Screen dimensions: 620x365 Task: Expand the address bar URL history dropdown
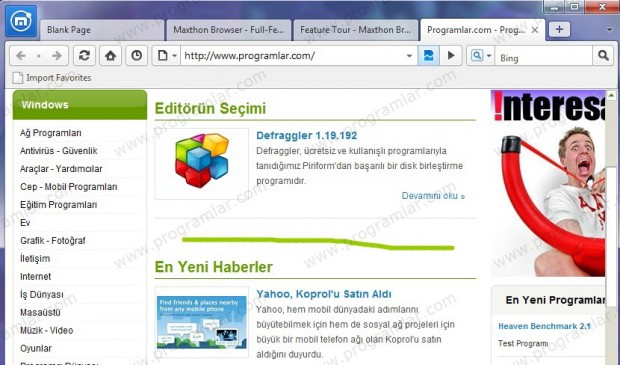point(410,56)
